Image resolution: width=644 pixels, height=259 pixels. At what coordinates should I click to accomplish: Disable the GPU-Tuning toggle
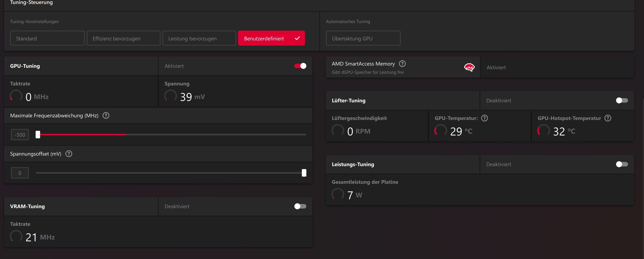tap(300, 66)
